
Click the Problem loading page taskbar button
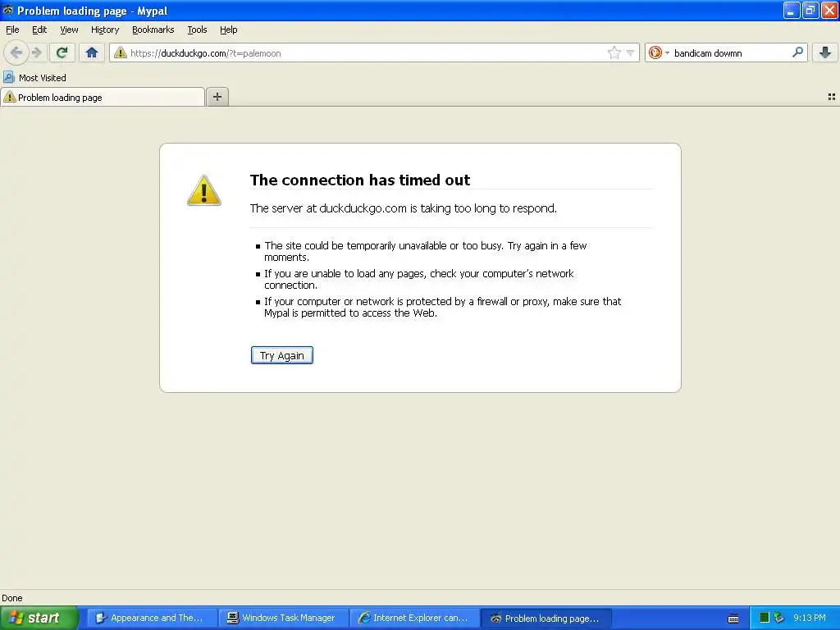pyautogui.click(x=546, y=619)
